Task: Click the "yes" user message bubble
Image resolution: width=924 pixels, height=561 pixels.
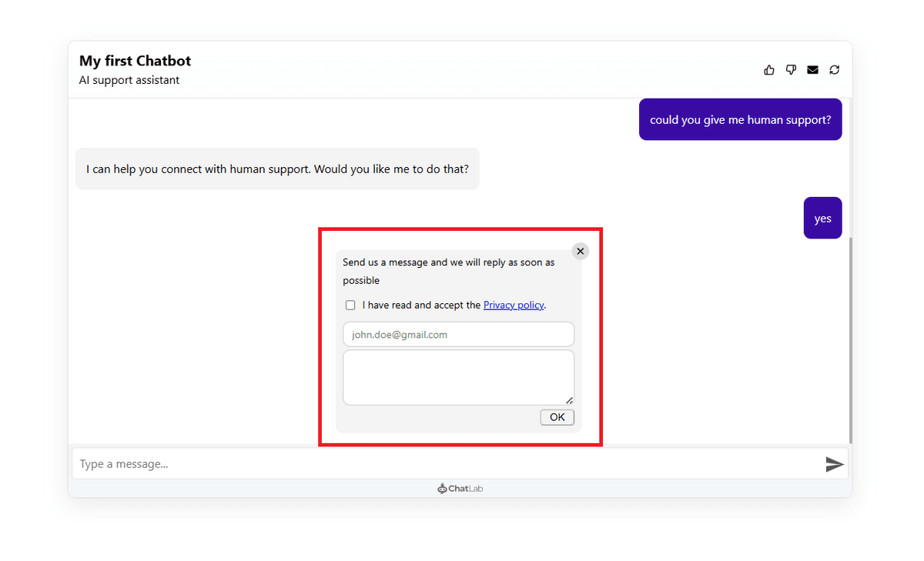Action: [x=822, y=219]
